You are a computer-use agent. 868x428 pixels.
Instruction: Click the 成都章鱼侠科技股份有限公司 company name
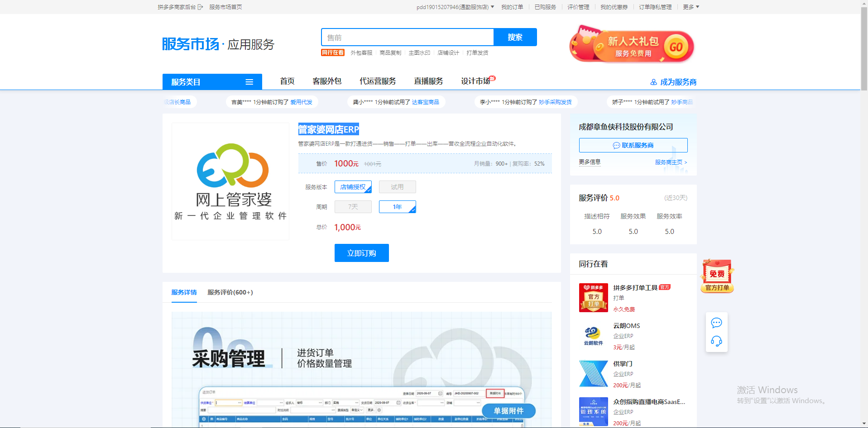(626, 127)
